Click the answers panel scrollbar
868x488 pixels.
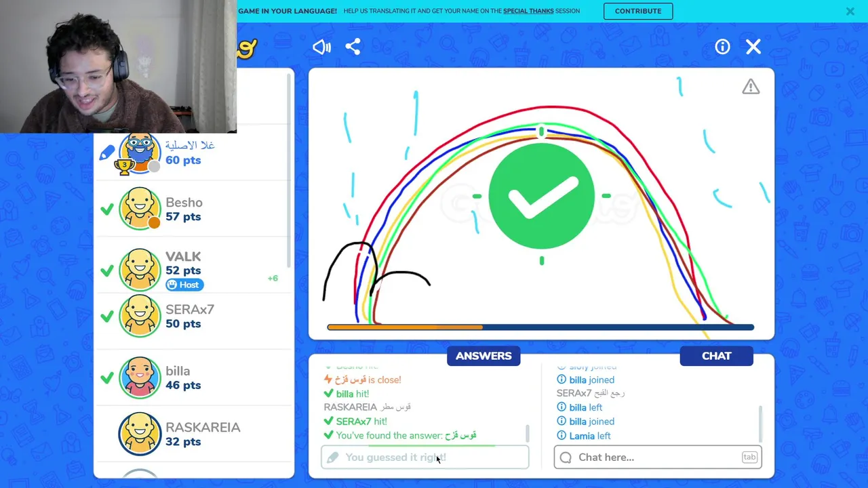(527, 433)
